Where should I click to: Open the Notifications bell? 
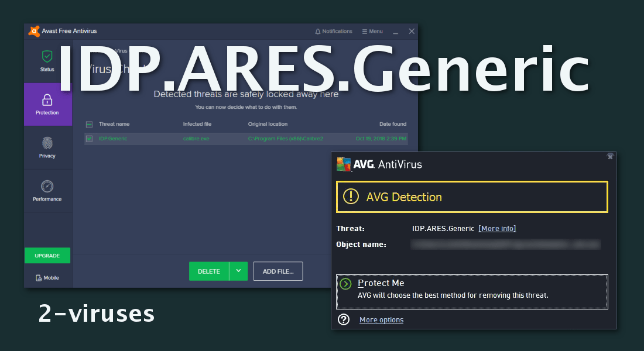tap(317, 31)
